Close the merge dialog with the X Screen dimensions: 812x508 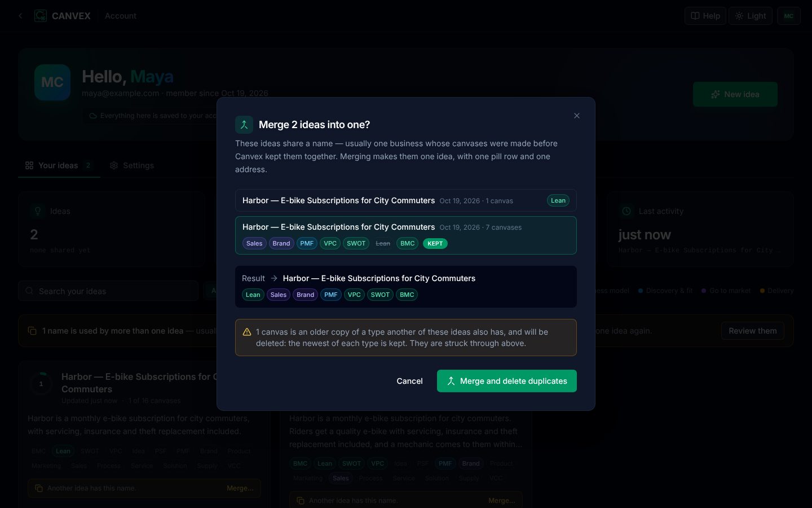pyautogui.click(x=576, y=116)
